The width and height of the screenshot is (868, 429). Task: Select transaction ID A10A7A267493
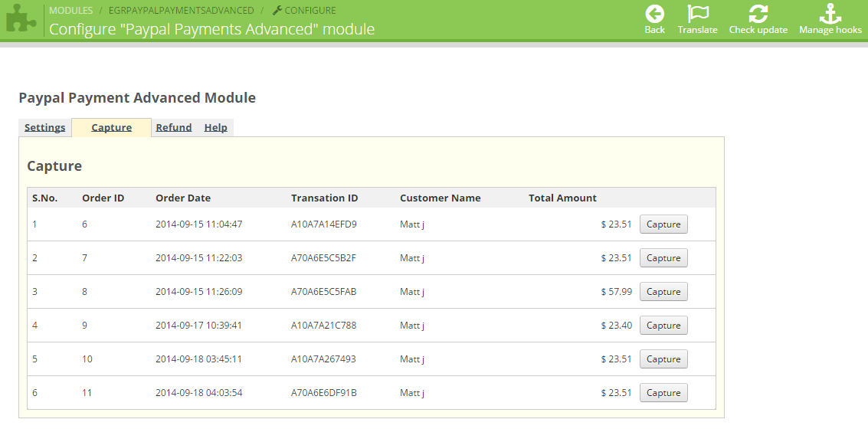point(323,359)
